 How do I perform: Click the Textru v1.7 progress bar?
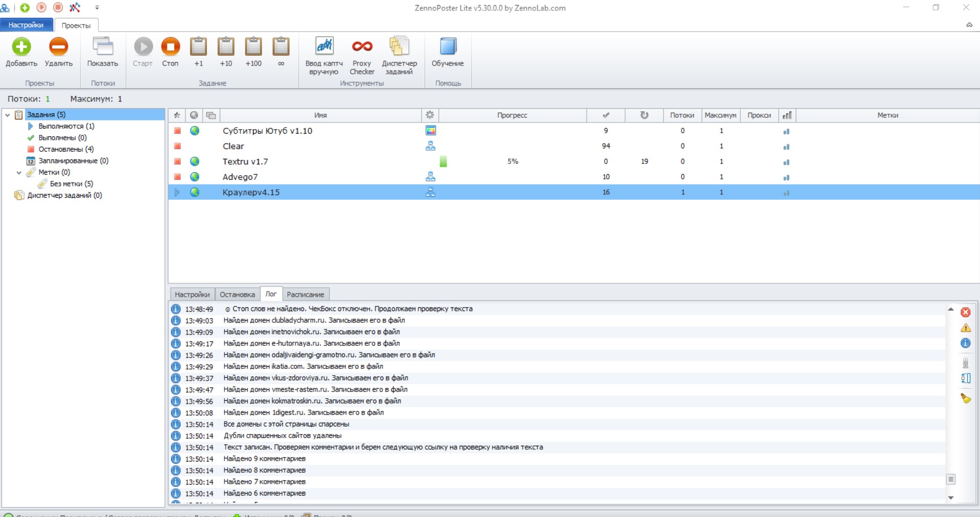coord(512,161)
